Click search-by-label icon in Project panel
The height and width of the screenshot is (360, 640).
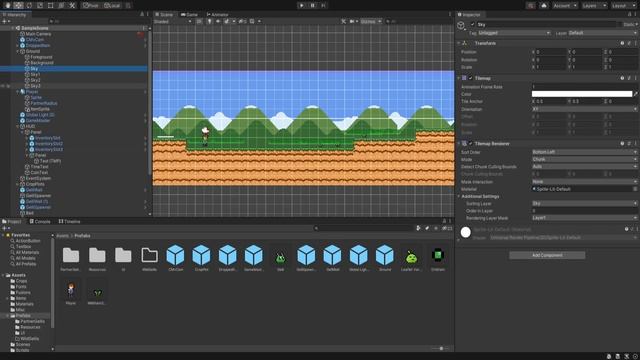pyautogui.click(x=427, y=228)
